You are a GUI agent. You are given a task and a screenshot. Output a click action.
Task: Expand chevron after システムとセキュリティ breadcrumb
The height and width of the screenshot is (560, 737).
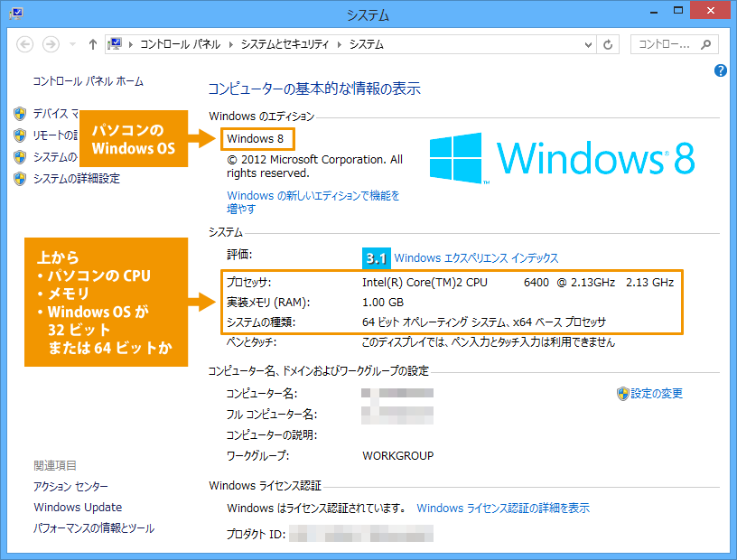[339, 44]
